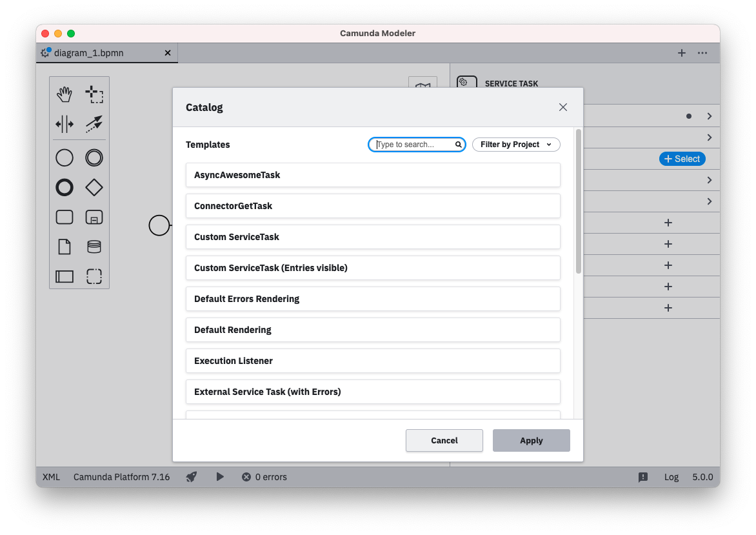
Task: Start a process instance via the play icon
Action: (220, 477)
